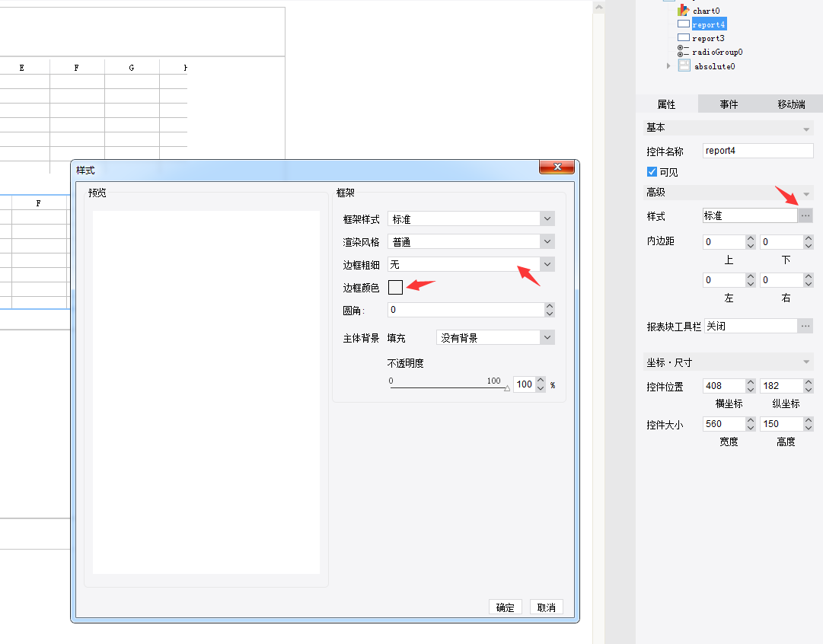Screen dimensions: 823x644
Task: Select report4 in the widget tree
Action: click(x=709, y=24)
